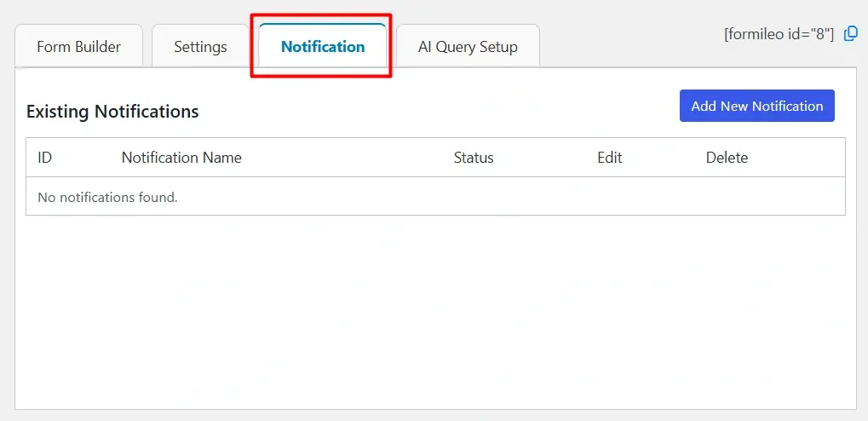Viewport: 868px width, 421px height.
Task: Click the "No notifications found." message
Action: point(107,197)
